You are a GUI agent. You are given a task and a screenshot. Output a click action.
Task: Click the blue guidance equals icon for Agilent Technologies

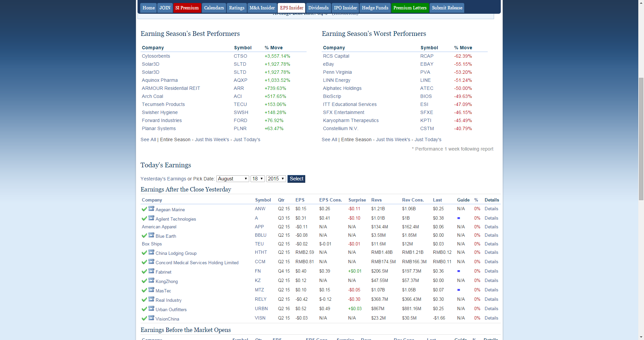point(459,218)
